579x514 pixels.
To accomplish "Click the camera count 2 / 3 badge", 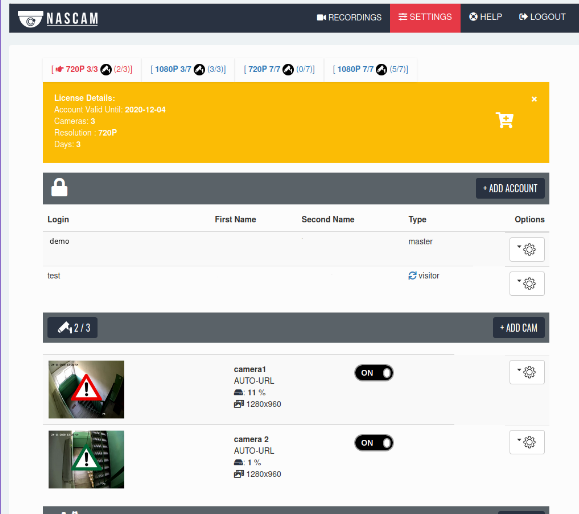I will point(72,328).
